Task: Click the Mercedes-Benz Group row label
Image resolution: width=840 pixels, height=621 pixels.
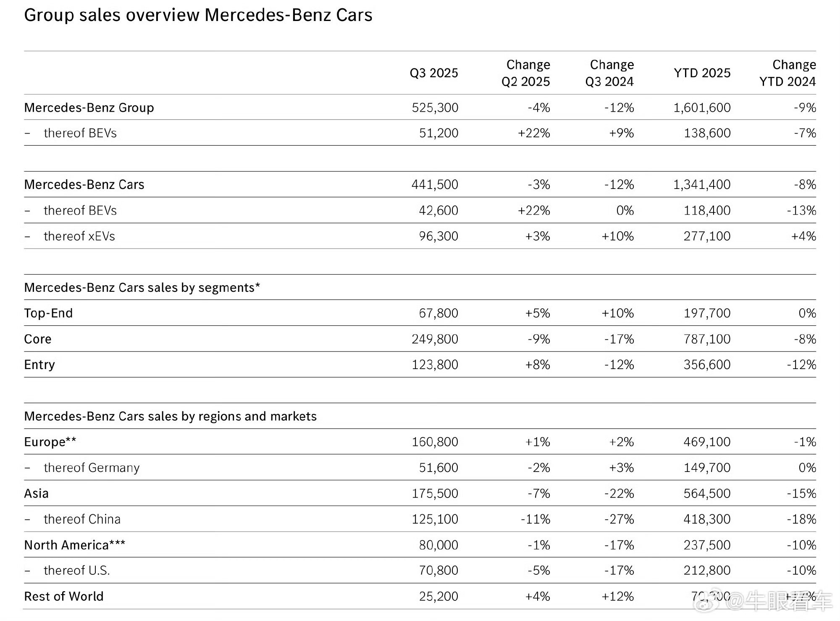Action: [89, 108]
